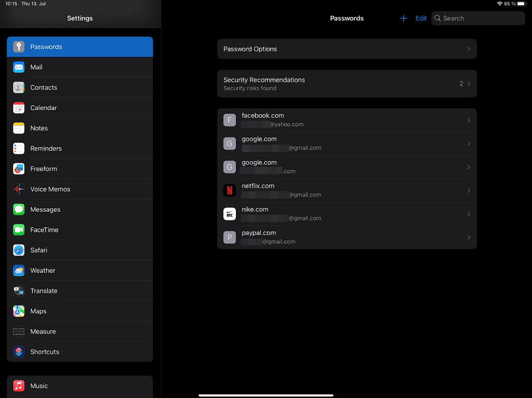Tap the Wi-Fi status icon
Image resolution: width=532 pixels, height=398 pixels.
[x=500, y=4]
